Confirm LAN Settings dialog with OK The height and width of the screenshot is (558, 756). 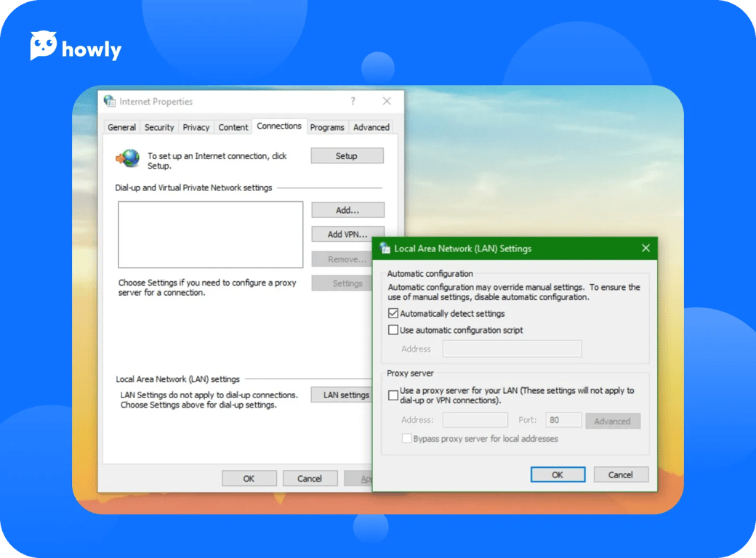click(558, 475)
